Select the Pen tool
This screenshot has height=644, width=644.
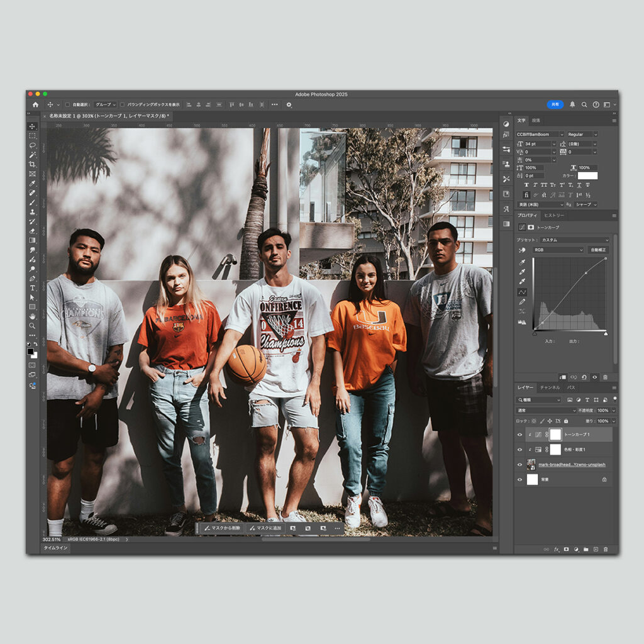[x=32, y=279]
